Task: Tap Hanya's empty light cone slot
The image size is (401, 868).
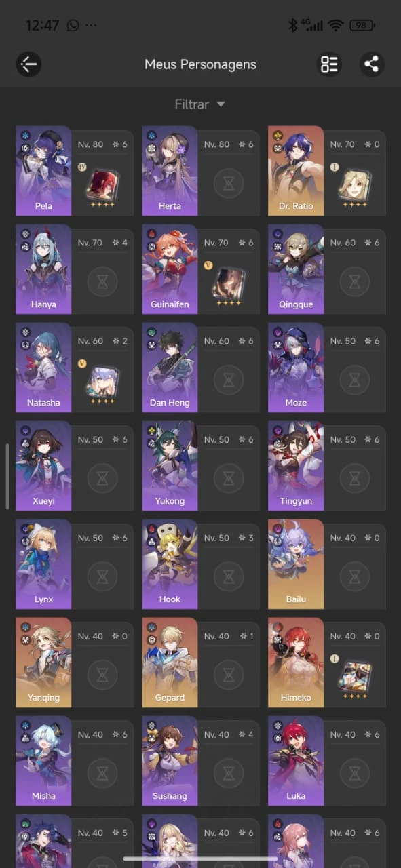Action: tap(102, 281)
